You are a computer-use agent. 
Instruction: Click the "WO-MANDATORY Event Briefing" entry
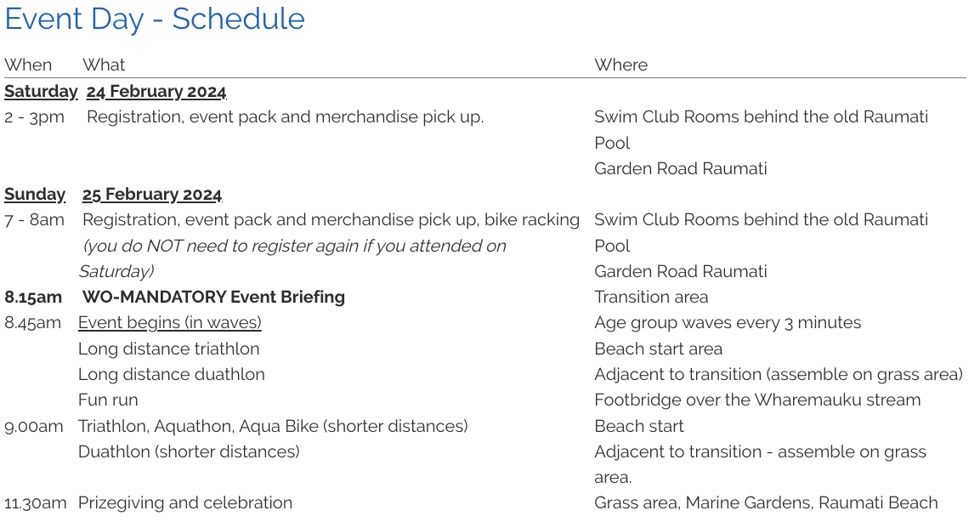[x=213, y=297]
